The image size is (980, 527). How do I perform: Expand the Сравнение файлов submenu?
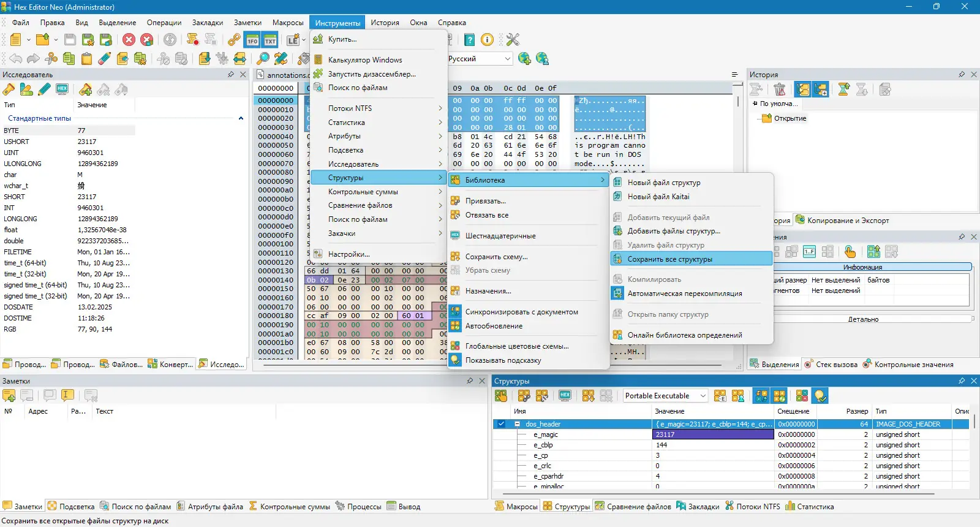[x=379, y=205]
